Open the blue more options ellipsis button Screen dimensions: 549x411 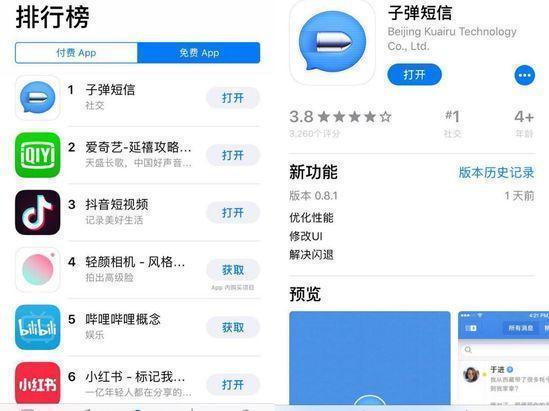(524, 75)
